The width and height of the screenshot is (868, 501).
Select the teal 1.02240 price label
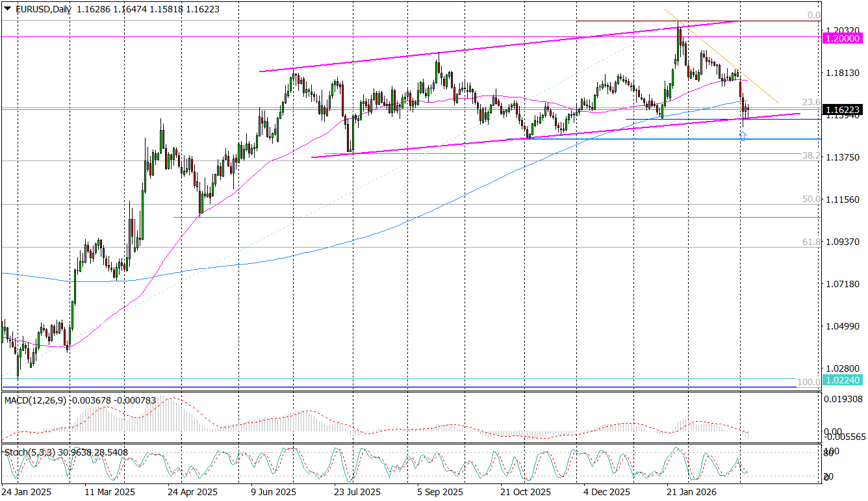[843, 379]
